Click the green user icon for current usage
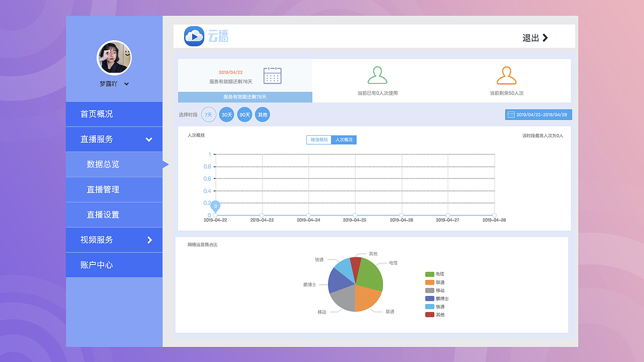644x362 pixels. click(377, 75)
